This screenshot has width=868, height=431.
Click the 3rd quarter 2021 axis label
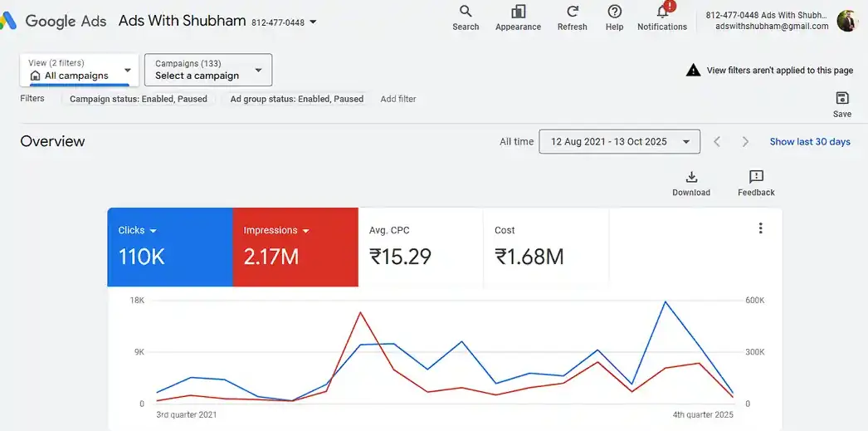(187, 414)
